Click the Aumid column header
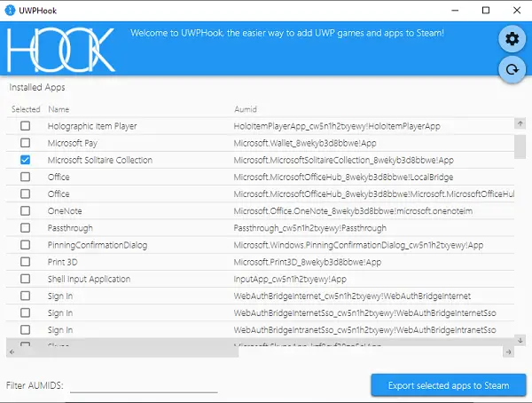This screenshot has width=532, height=403. pyautogui.click(x=246, y=109)
